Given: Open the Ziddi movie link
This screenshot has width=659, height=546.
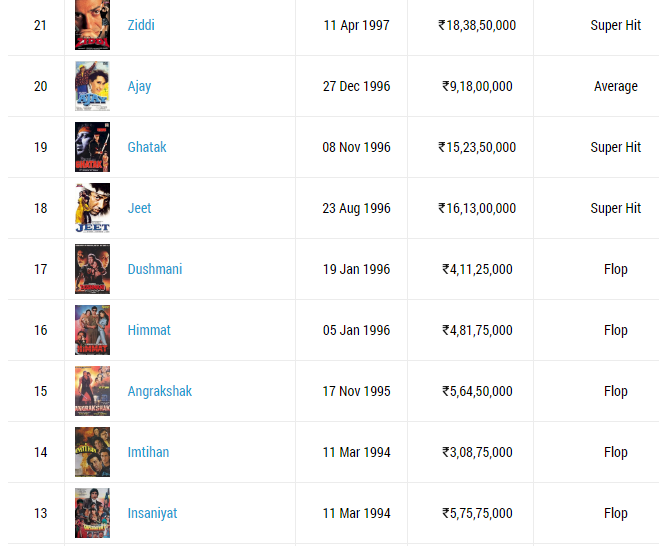Looking at the screenshot, I should pos(141,25).
